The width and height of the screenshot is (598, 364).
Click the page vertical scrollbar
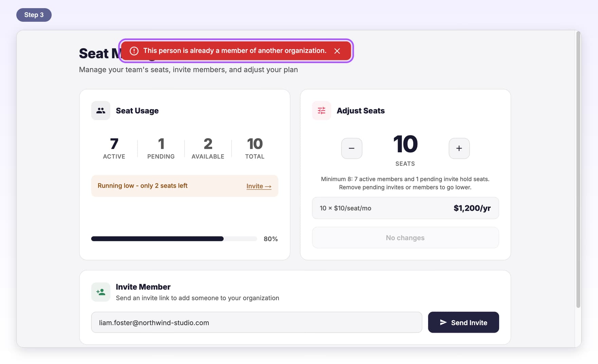578,170
